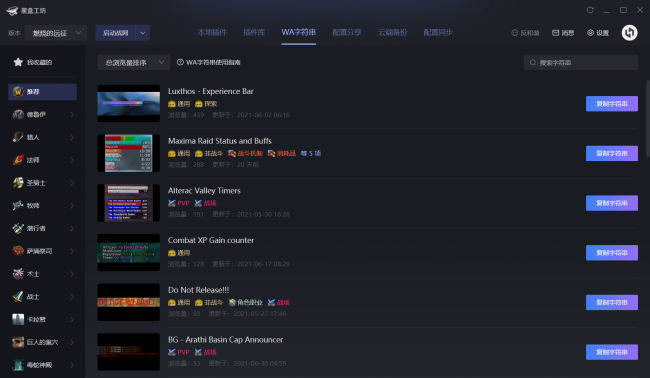Select the WA字符串 tab

point(298,32)
